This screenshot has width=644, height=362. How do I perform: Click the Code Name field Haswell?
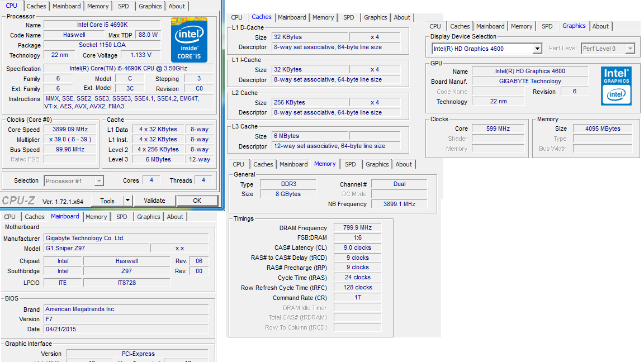point(74,35)
